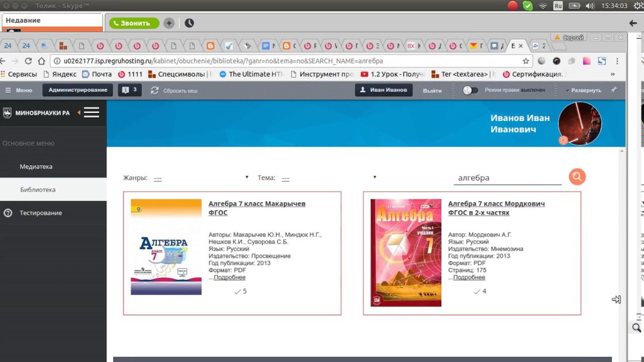
Task: Click the checkmark count 4 on Мордкович book
Action: (x=480, y=291)
